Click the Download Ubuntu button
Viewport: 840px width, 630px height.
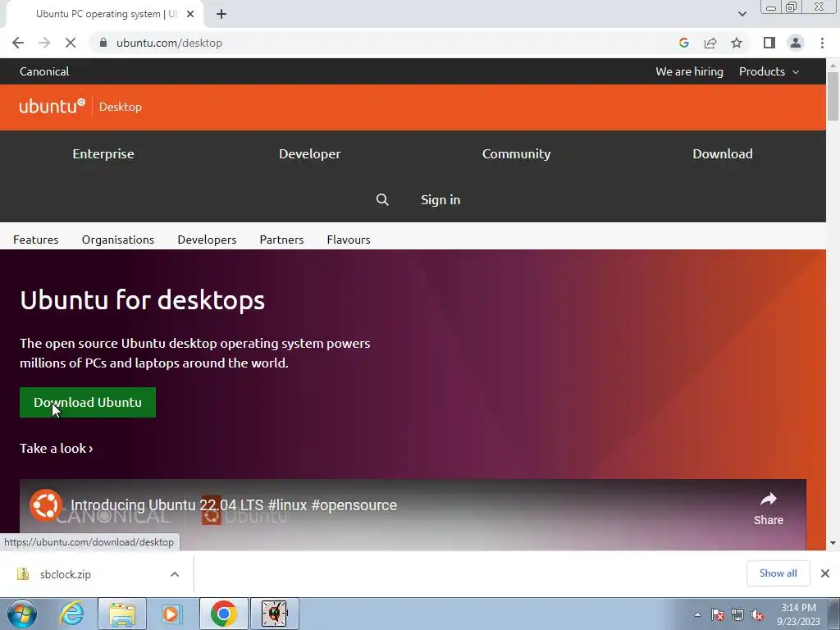click(x=88, y=402)
